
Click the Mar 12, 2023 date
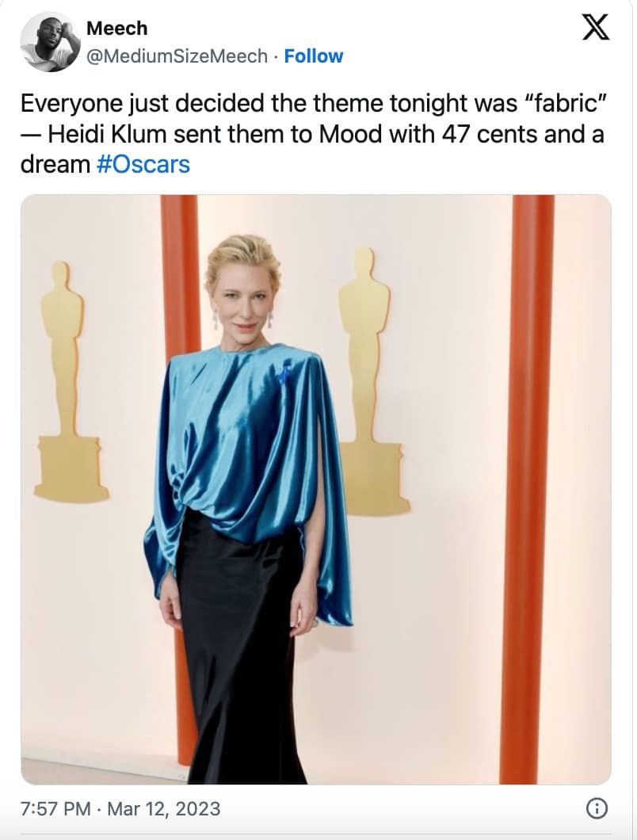163,808
